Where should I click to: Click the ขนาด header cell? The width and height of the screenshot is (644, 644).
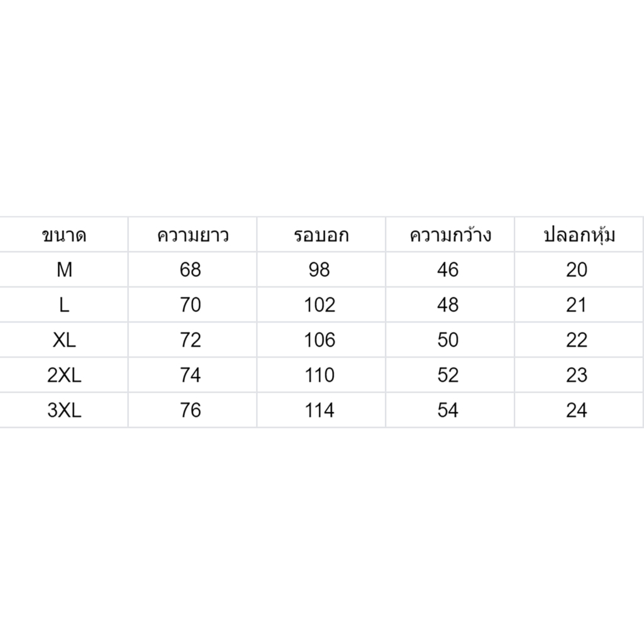click(64, 235)
